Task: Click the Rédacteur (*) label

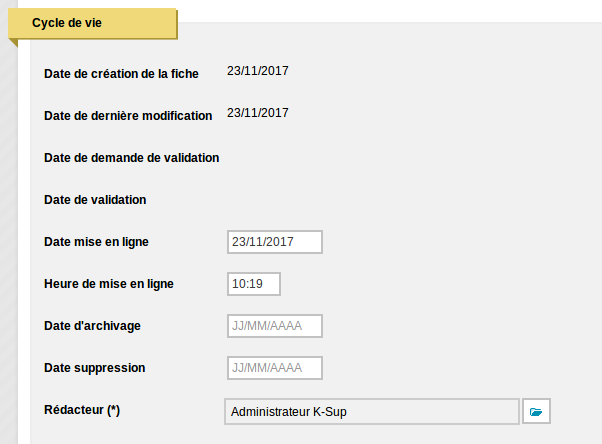Action: [x=82, y=410]
